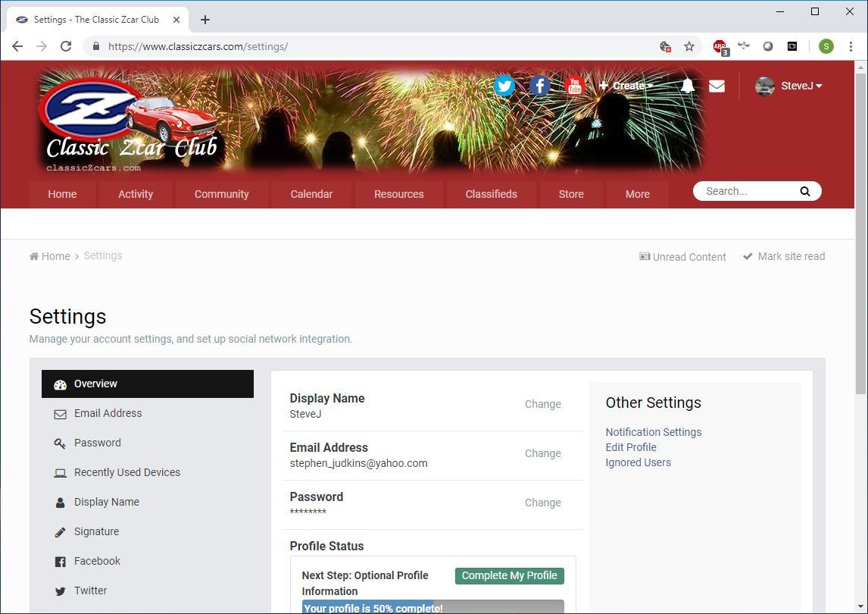Click the browser forward arrow
868x614 pixels.
[x=42, y=46]
